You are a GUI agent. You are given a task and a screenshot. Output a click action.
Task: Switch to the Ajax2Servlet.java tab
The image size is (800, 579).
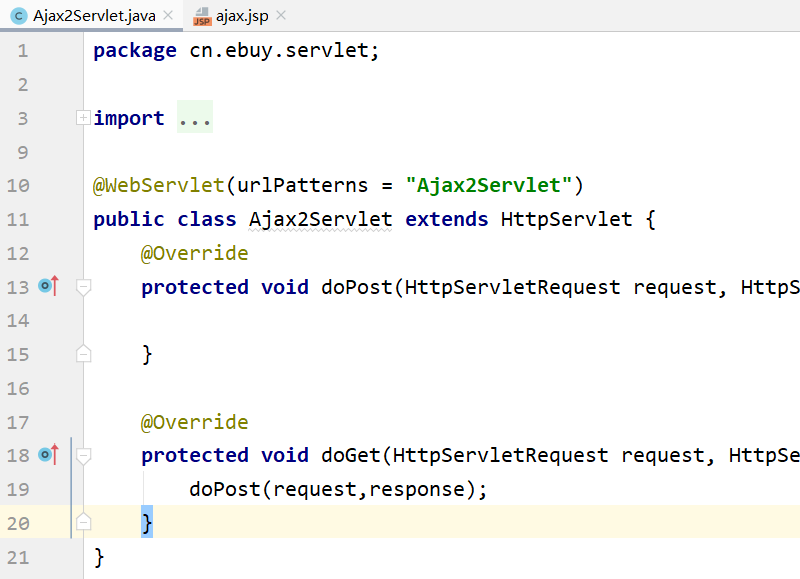pyautogui.click(x=92, y=16)
